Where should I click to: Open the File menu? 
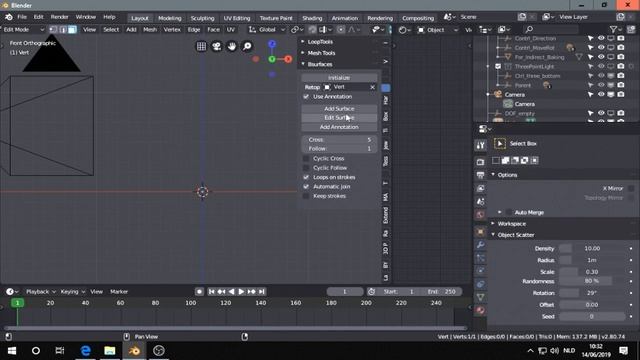[22, 17]
